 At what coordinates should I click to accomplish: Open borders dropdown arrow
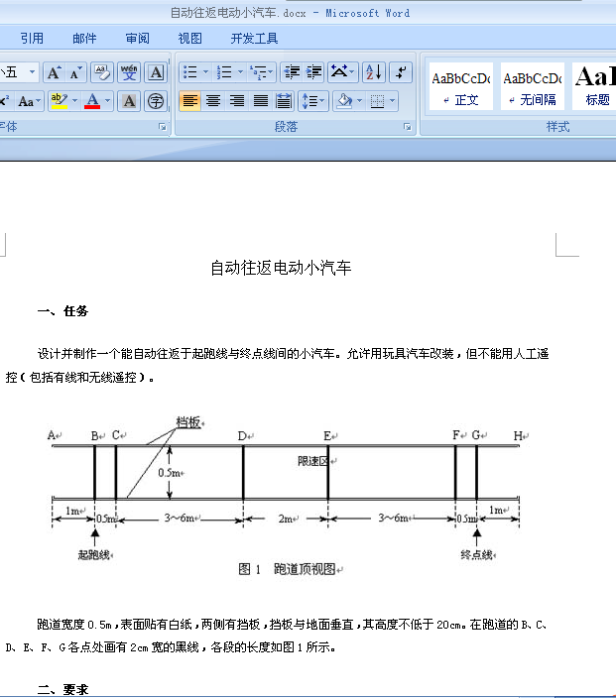[392, 101]
